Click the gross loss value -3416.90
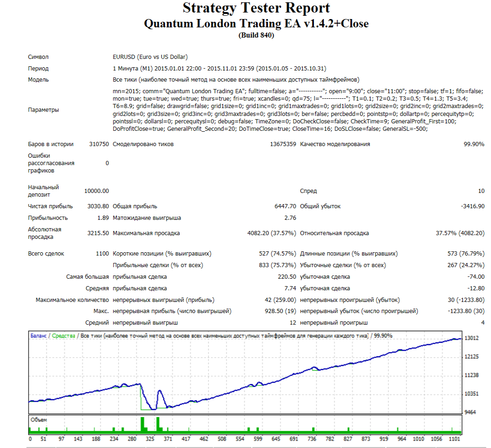The height and width of the screenshot is (448, 491). click(472, 206)
